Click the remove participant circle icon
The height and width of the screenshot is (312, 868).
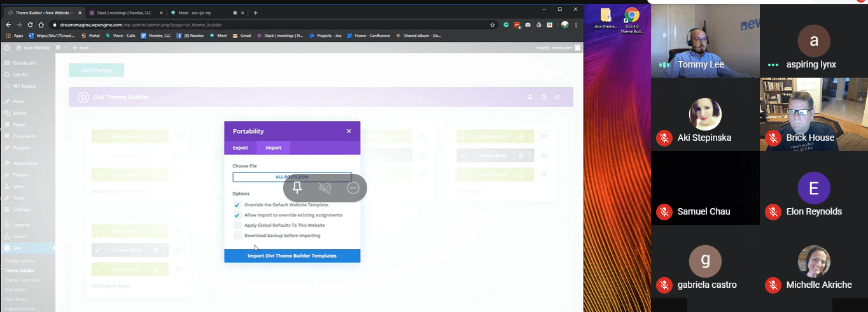[353, 188]
